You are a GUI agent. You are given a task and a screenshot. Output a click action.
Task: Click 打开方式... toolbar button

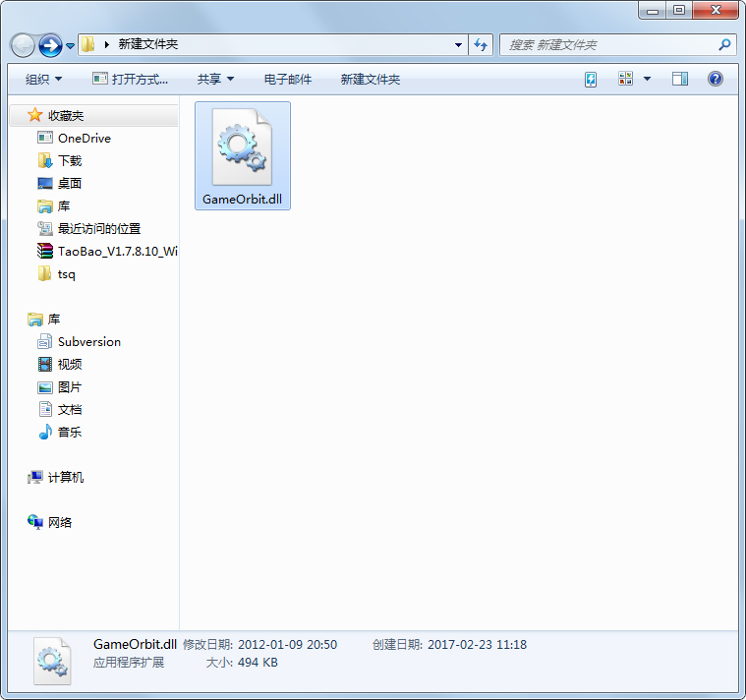click(131, 79)
